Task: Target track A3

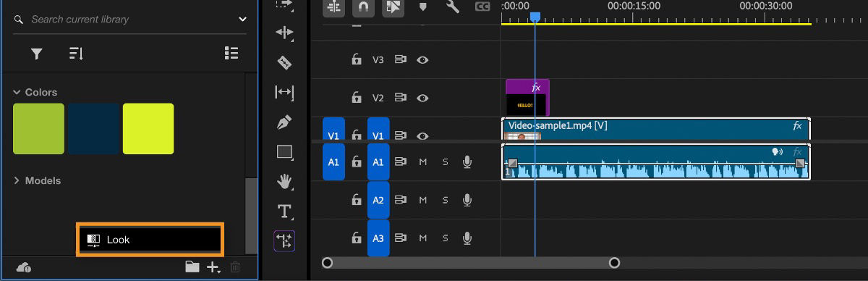Action: pyautogui.click(x=378, y=238)
